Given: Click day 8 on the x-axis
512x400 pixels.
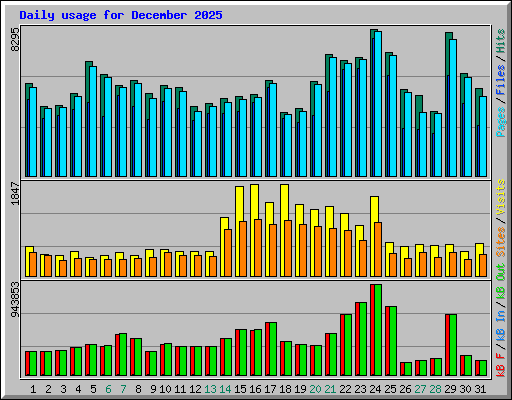Looking at the screenshot, I should coord(138,389).
